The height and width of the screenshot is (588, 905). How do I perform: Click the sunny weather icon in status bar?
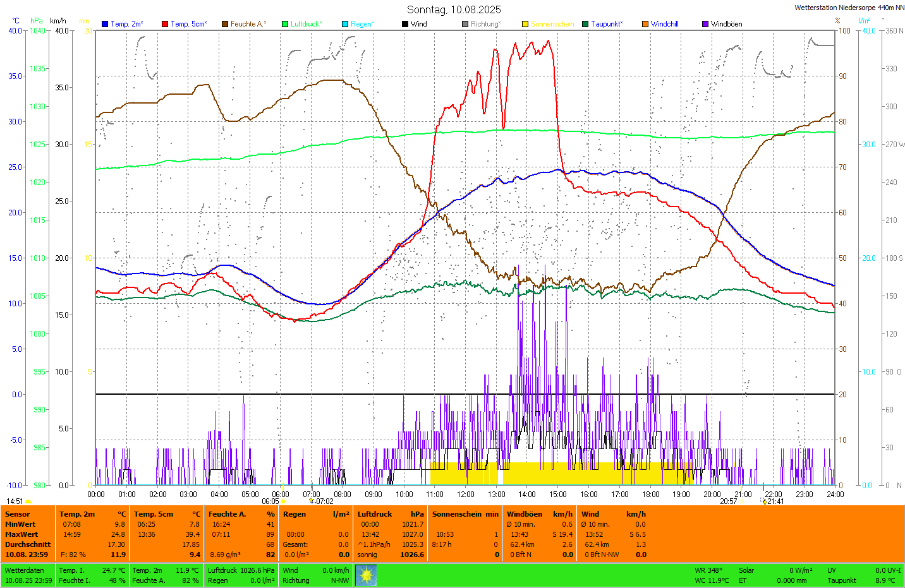coord(366,575)
